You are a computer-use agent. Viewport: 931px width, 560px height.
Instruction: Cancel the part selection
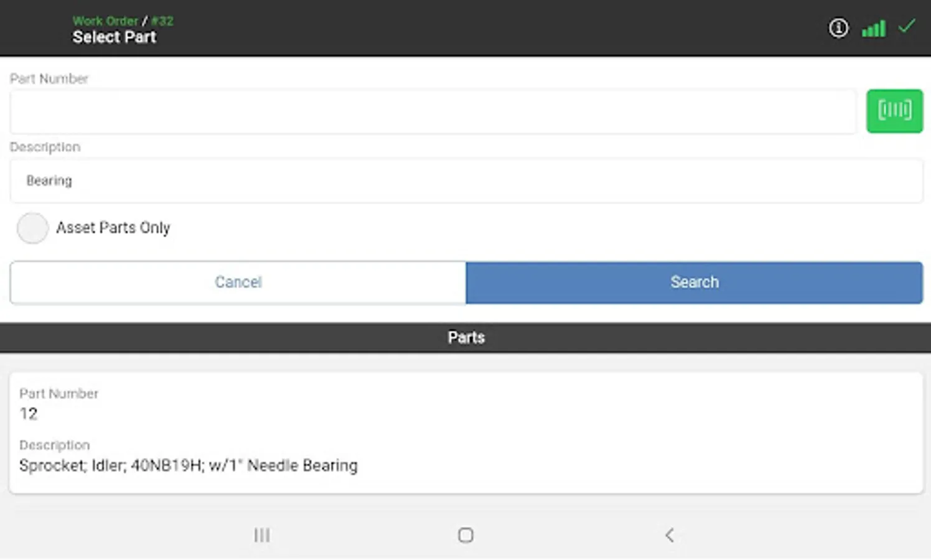click(238, 282)
